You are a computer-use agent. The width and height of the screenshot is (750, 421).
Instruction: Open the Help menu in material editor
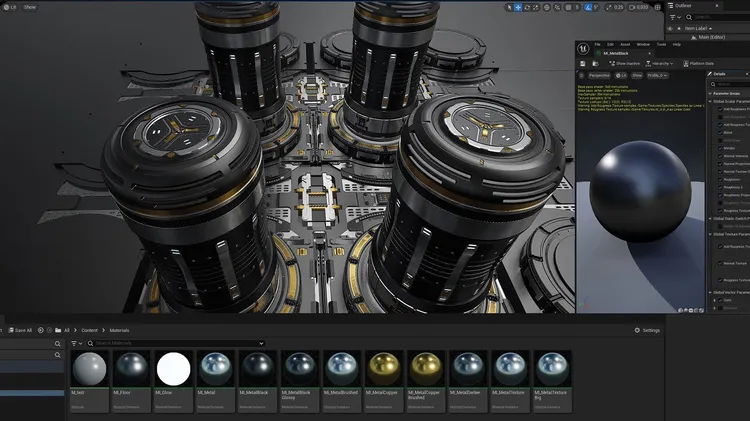coord(677,44)
